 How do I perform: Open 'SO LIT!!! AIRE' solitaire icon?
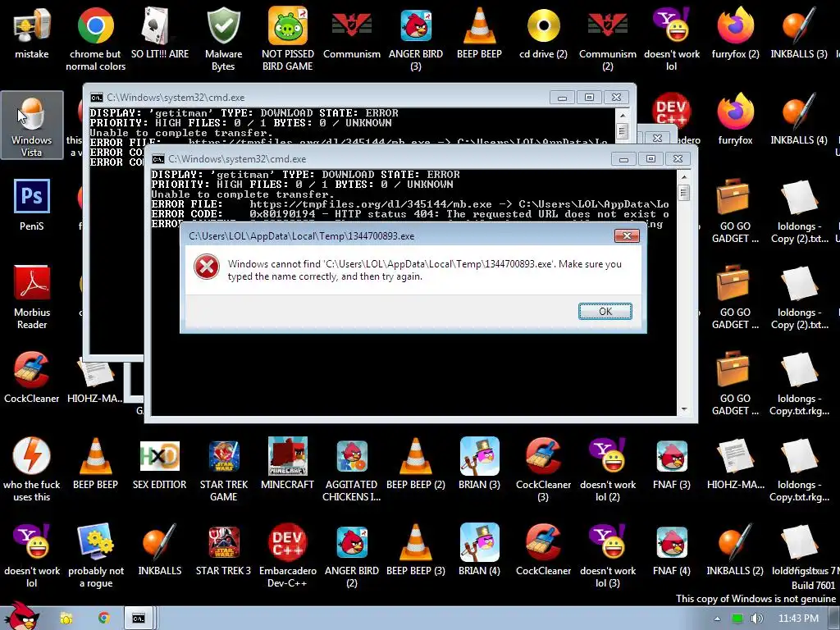tap(160, 33)
